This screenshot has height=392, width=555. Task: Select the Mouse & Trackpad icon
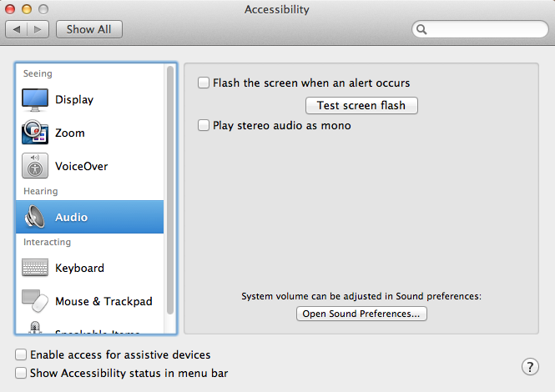tap(35, 301)
